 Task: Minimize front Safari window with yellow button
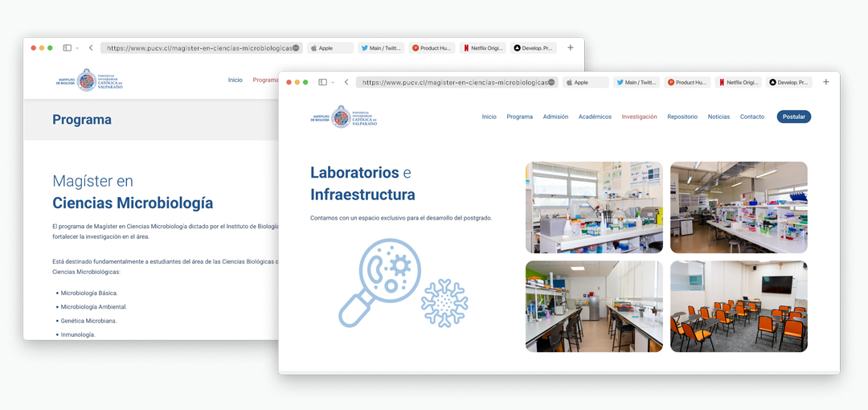click(297, 82)
